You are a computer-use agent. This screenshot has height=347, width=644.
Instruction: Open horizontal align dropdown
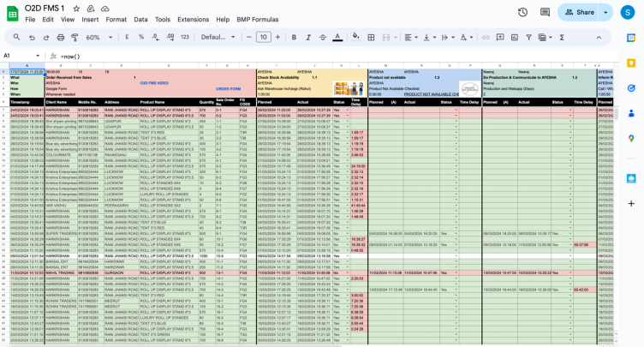click(x=411, y=38)
